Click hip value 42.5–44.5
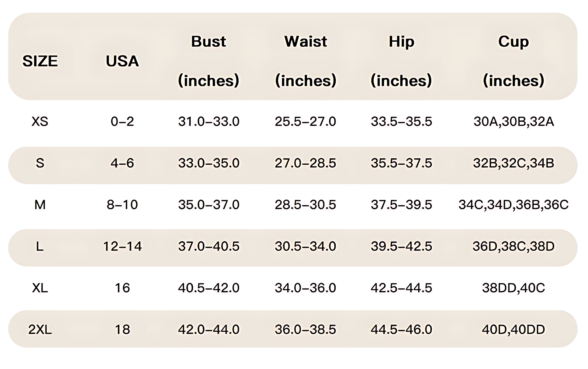Viewport: 588px width, 369px height. click(x=401, y=288)
